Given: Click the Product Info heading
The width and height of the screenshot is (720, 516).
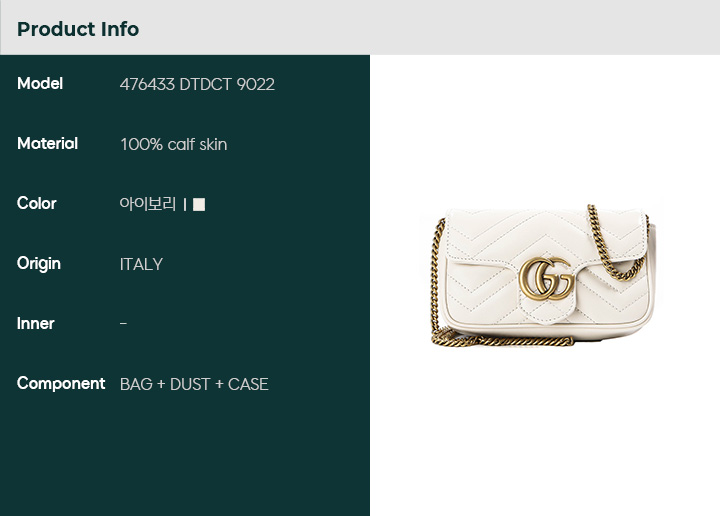Looking at the screenshot, I should 78,29.
